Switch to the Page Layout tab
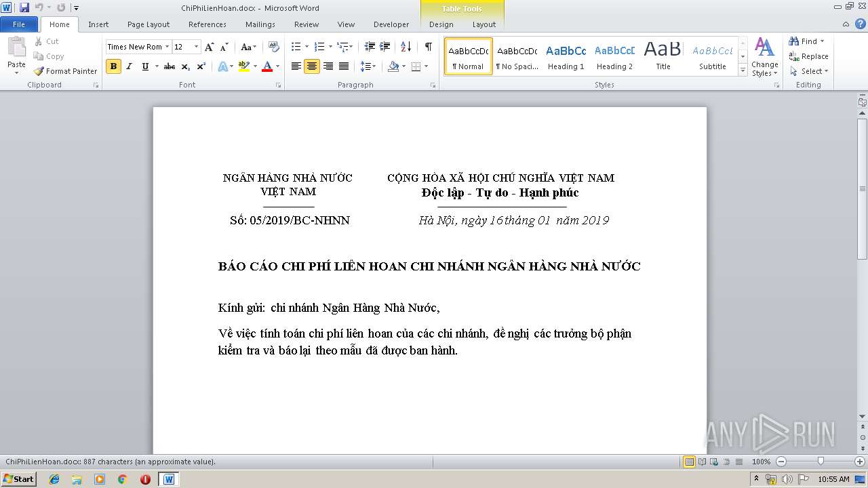 (149, 24)
